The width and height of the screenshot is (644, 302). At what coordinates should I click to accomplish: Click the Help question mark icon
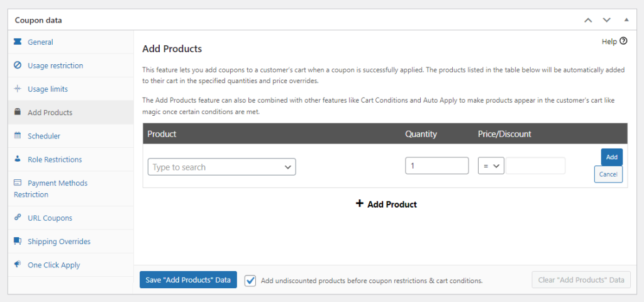(x=623, y=42)
